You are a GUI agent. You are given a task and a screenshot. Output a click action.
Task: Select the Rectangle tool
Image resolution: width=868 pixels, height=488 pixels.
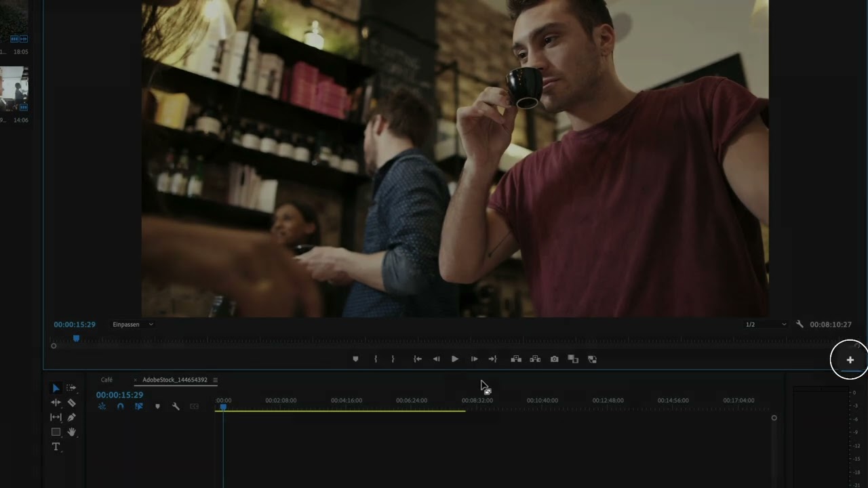56,432
